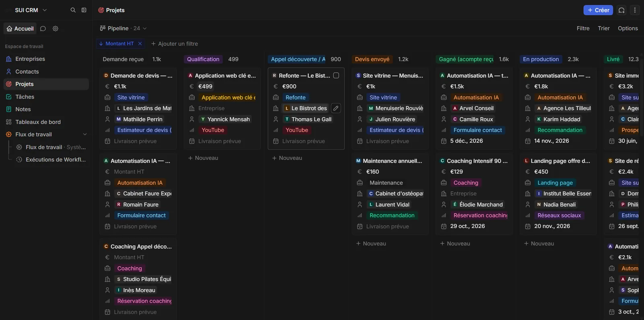Open the search icon in sidebar header
This screenshot has width=644, height=320.
click(x=73, y=10)
